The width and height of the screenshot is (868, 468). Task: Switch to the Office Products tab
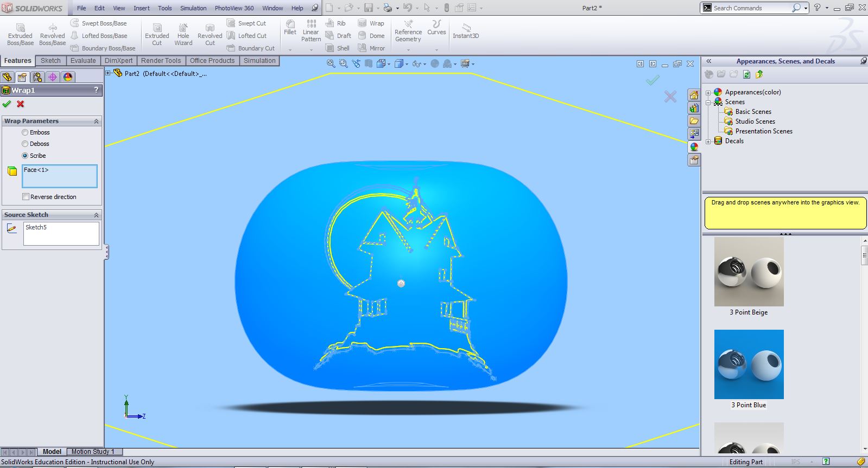click(x=212, y=61)
